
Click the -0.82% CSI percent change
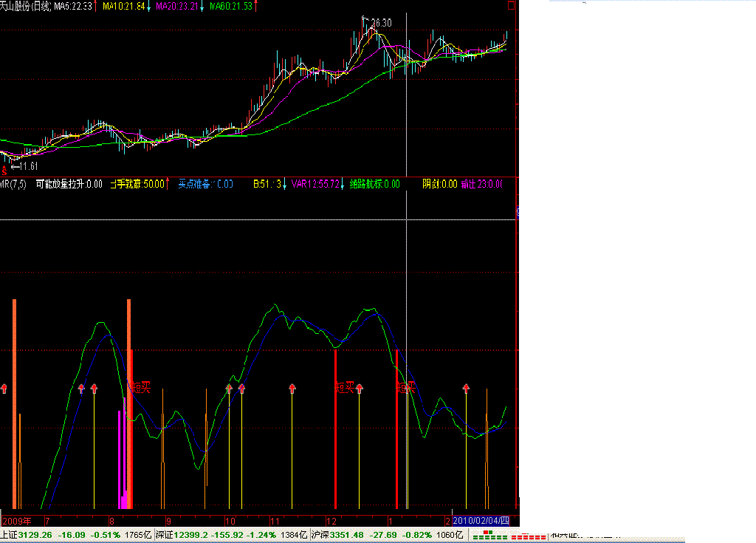click(x=416, y=535)
